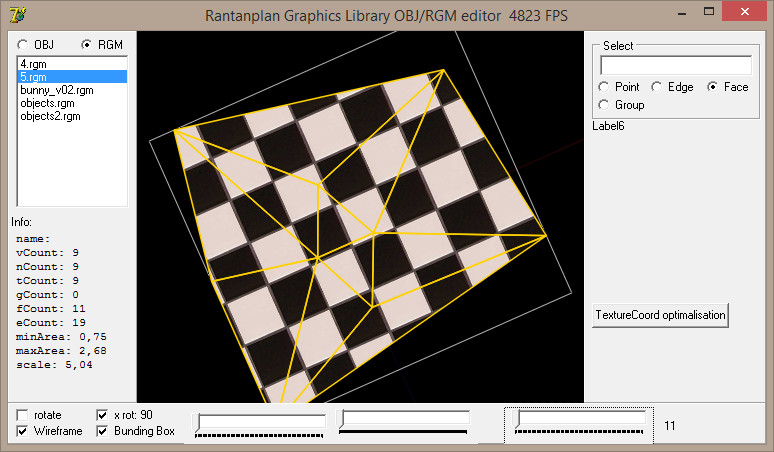774x452 pixels.
Task: Select the RGM radio button
Action: click(87, 45)
